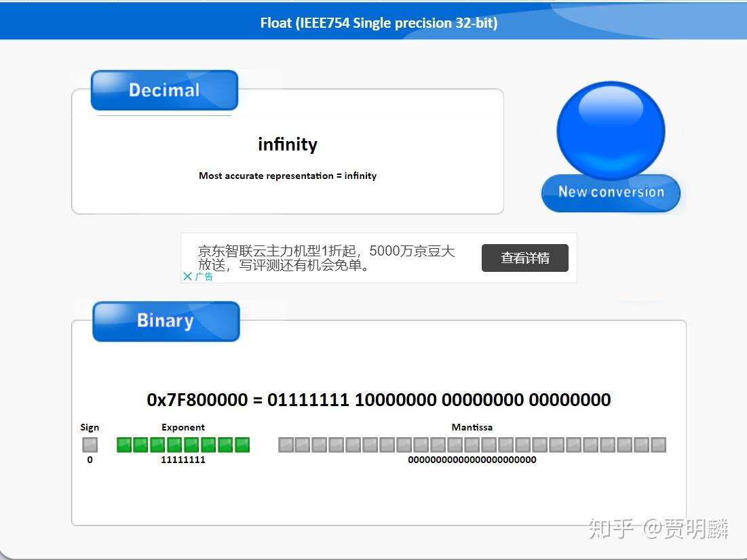Toggle the last Mantissa bit square
The image size is (747, 560).
pyautogui.click(x=659, y=444)
